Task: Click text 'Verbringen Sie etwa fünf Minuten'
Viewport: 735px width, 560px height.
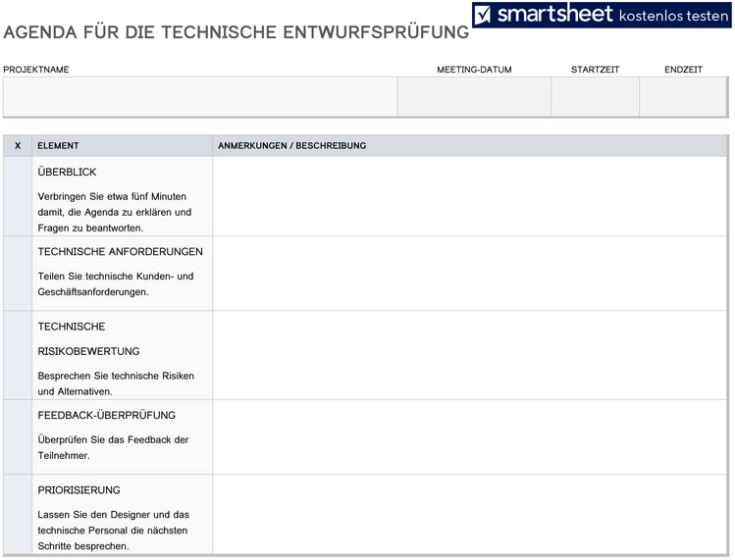Action: (x=112, y=196)
